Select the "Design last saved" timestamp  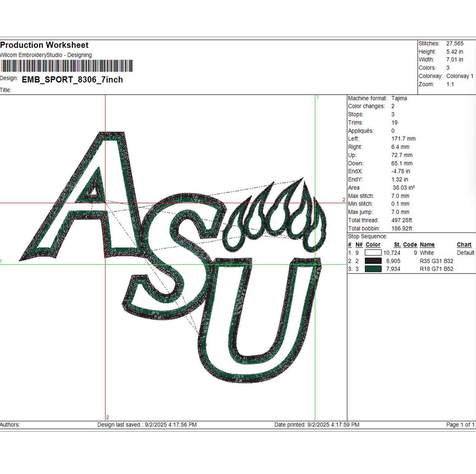point(147,425)
